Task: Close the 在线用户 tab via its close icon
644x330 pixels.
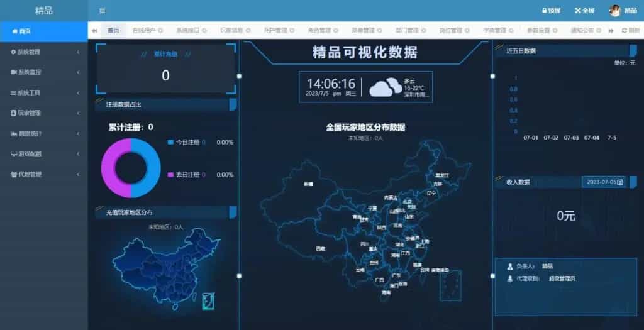Action: click(160, 30)
